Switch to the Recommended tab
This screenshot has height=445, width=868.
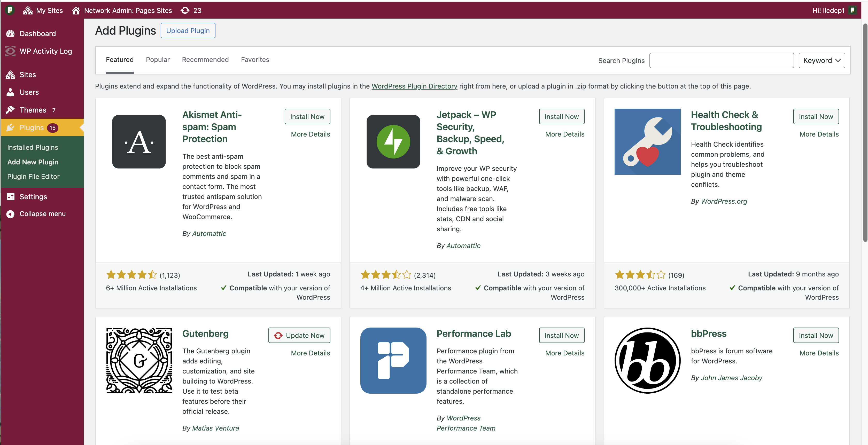click(205, 60)
